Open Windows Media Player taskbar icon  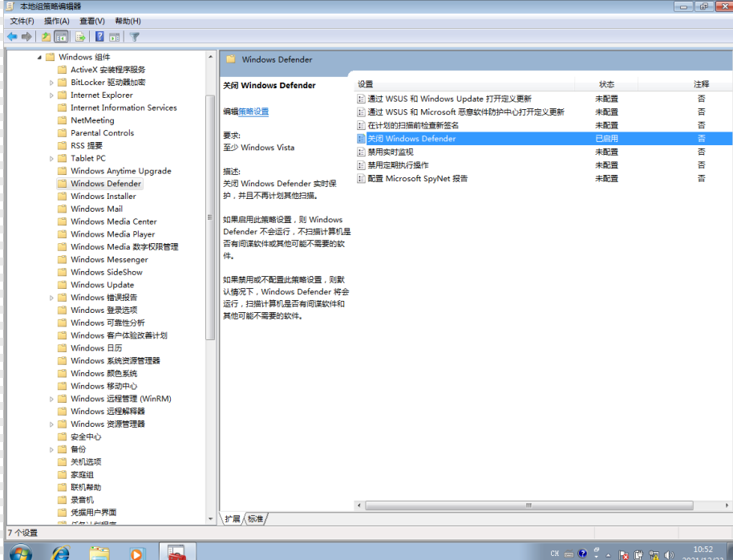tap(137, 554)
